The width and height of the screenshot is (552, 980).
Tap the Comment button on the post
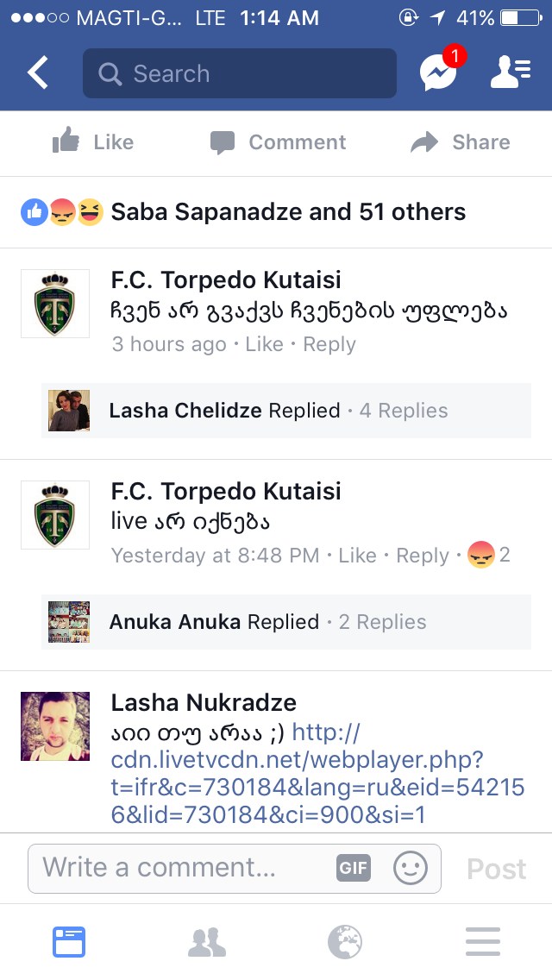point(279,142)
